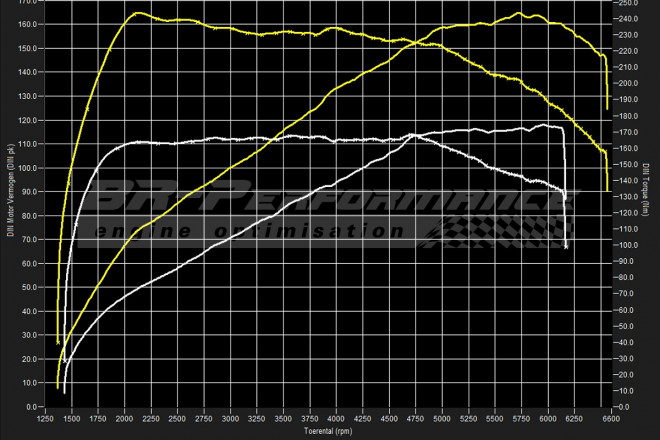Click 50.0 on the left power axis

point(29,288)
